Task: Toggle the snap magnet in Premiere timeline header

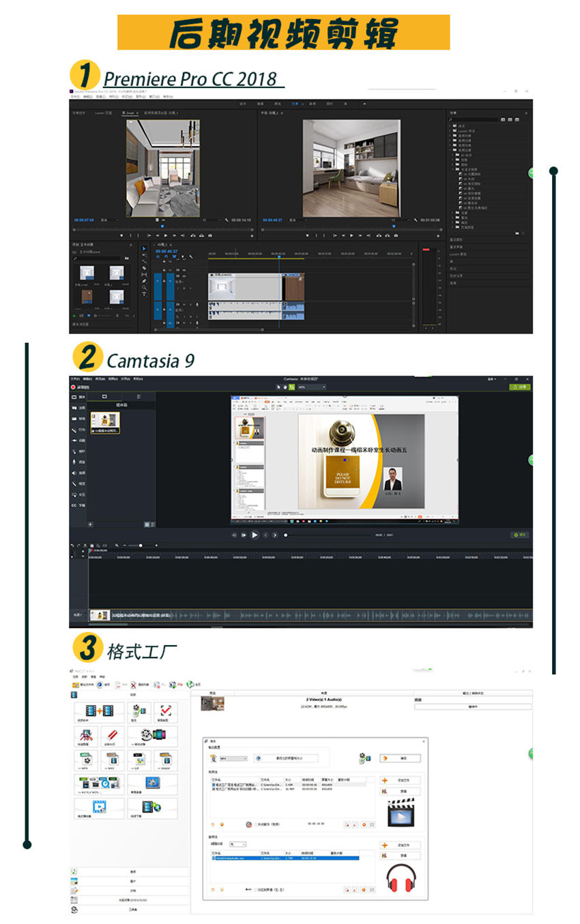Action: pos(166,257)
